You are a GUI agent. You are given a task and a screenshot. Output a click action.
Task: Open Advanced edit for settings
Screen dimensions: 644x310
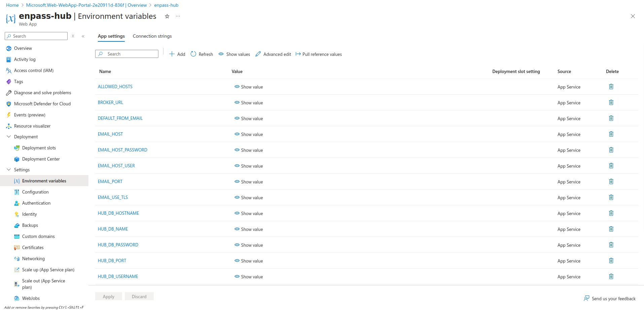pos(273,54)
